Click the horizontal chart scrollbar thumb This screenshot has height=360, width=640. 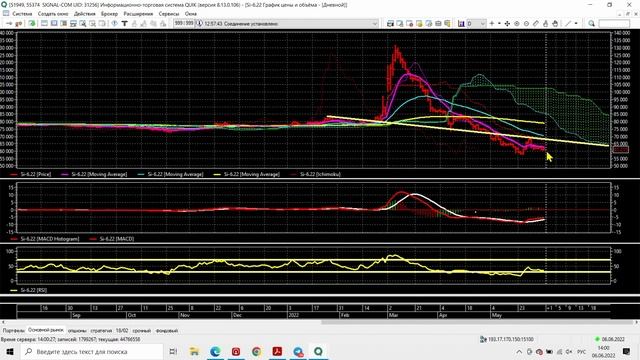[x=477, y=322]
